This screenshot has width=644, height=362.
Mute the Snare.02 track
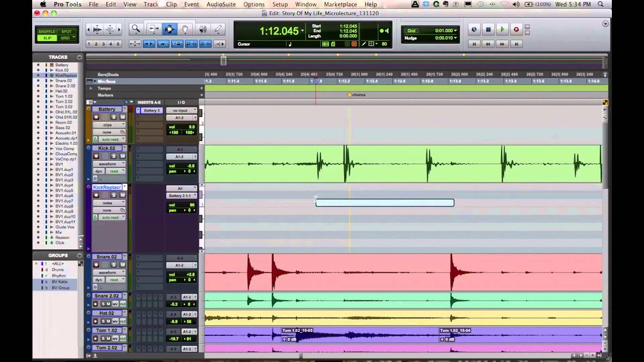click(122, 264)
